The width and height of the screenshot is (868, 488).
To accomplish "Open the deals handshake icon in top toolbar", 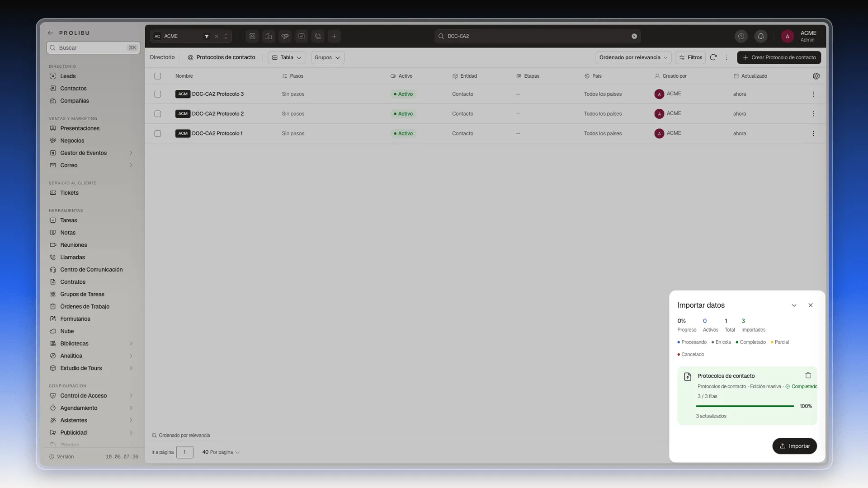I will (x=285, y=36).
